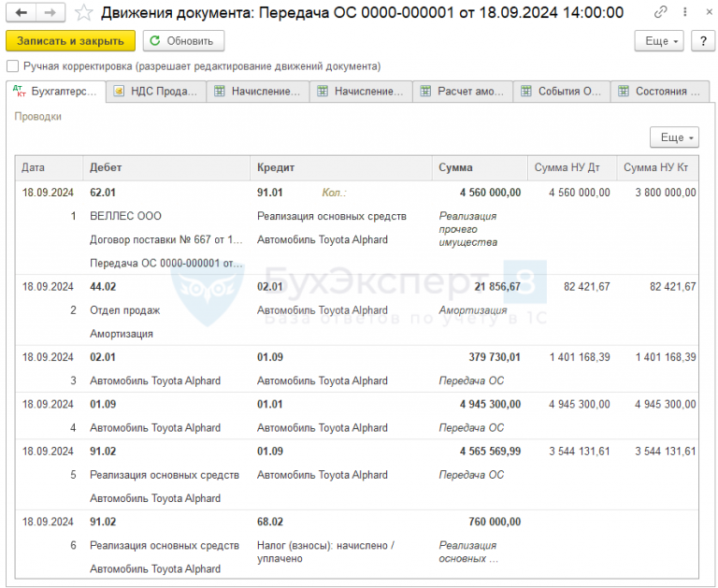The image size is (718, 588).
Task: Switch to the События О... tab
Action: 562,92
